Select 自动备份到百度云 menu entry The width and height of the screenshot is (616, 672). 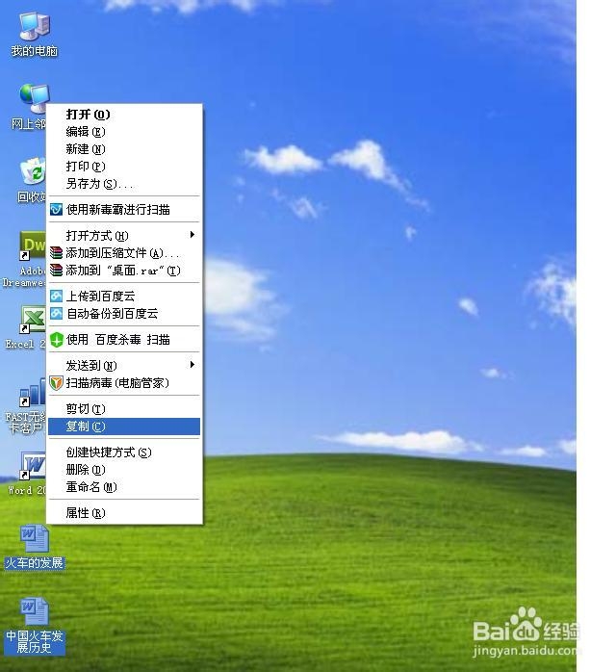(124, 313)
